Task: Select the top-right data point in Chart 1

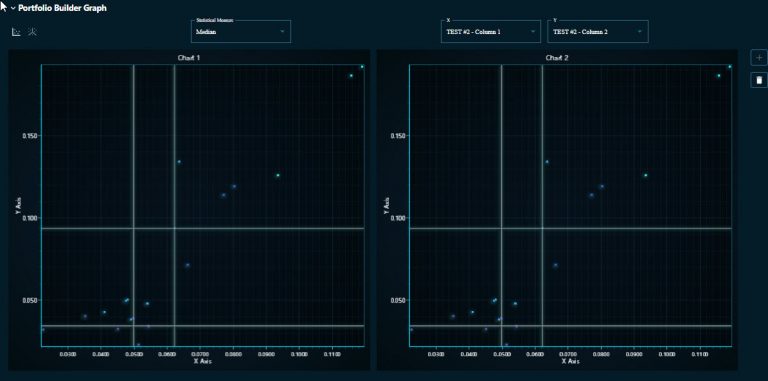Action: [x=362, y=67]
